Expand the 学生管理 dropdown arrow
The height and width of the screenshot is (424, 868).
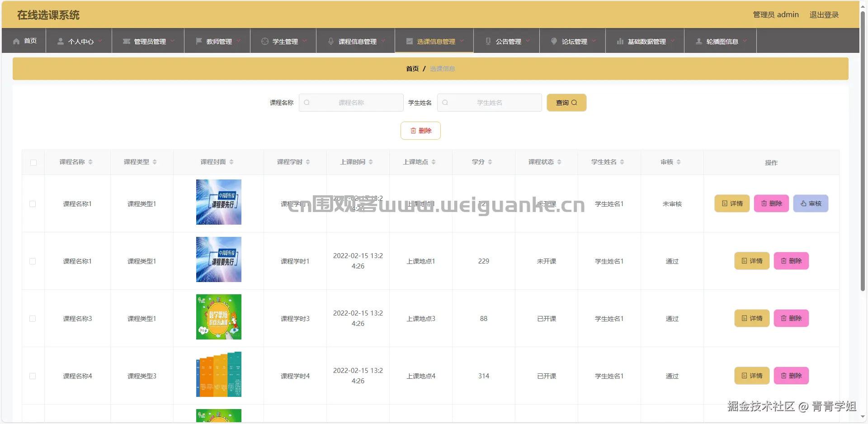[305, 41]
